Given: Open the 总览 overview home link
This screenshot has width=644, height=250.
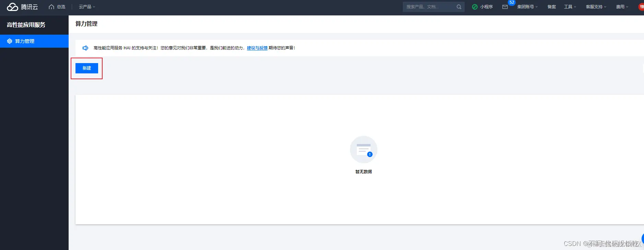Looking at the screenshot, I should pos(57,7).
